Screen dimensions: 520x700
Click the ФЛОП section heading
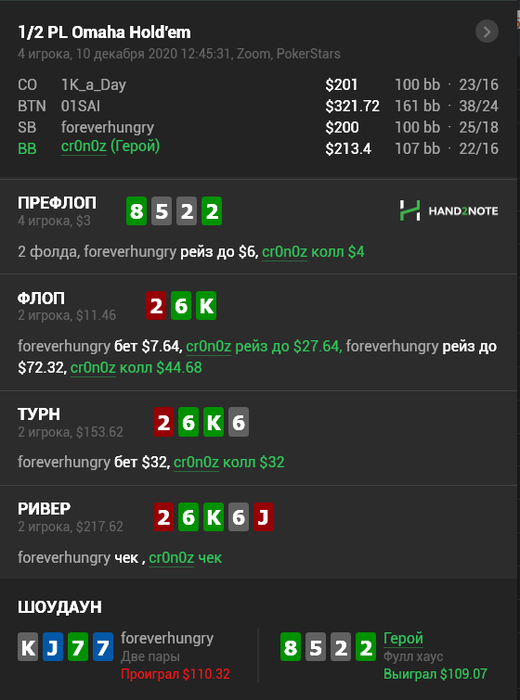(41, 298)
